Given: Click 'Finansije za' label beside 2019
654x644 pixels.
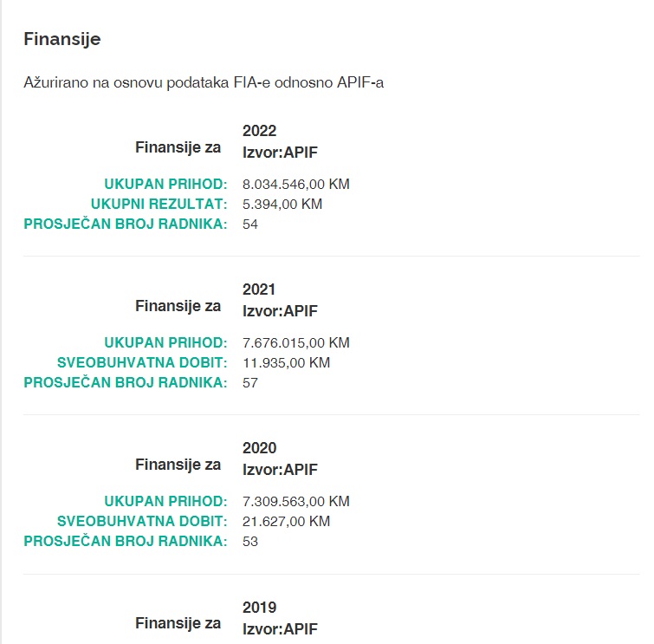Looking at the screenshot, I should point(178,623).
